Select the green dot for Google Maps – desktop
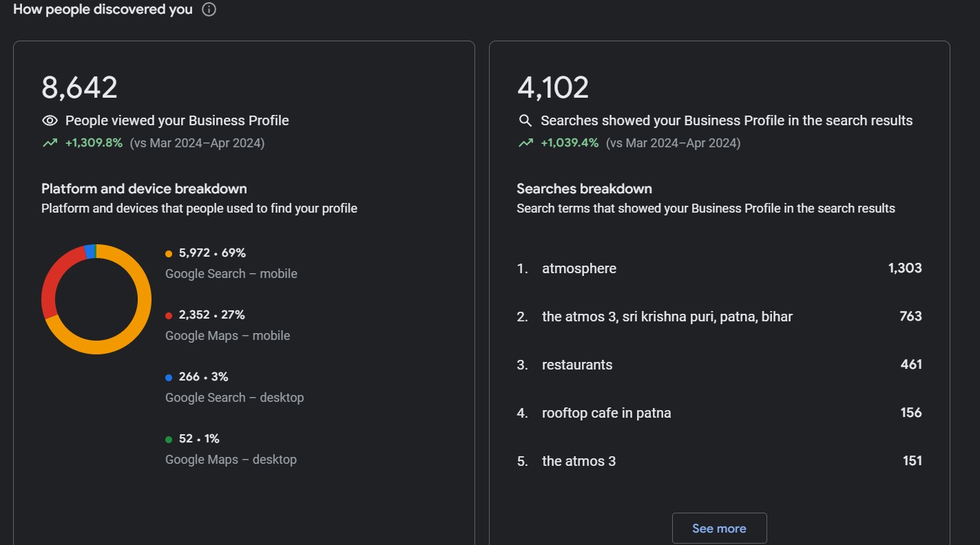This screenshot has height=545, width=980. click(169, 440)
